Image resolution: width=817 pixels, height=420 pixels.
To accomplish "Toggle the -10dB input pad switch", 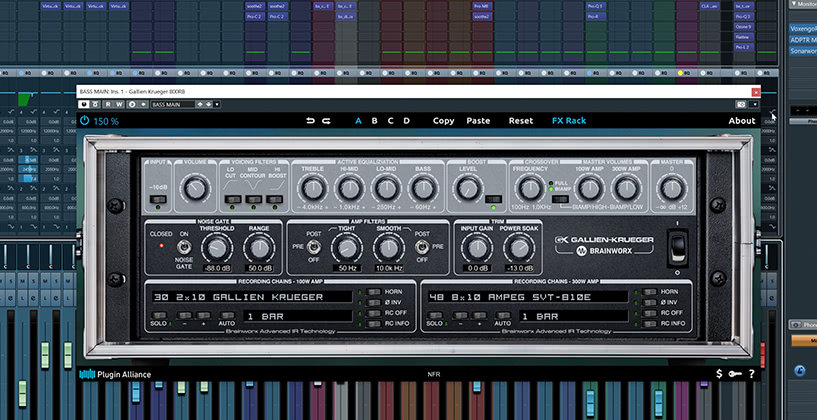I will click(x=158, y=199).
